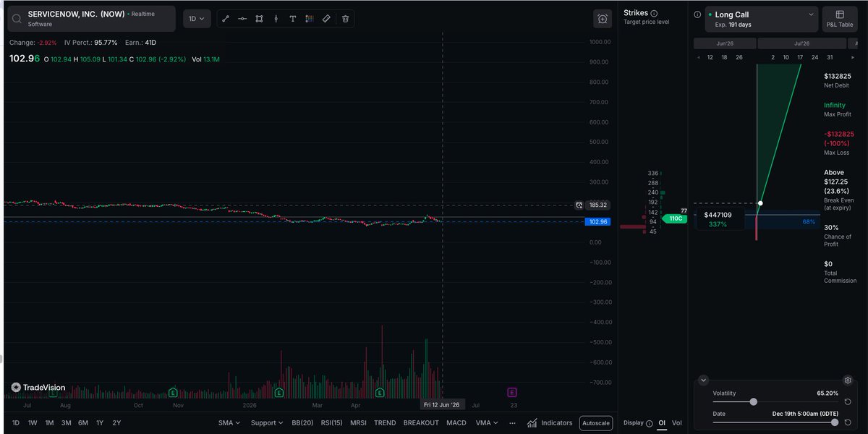Go to previous expiration dates arrow
The image size is (868, 434).
point(699,57)
